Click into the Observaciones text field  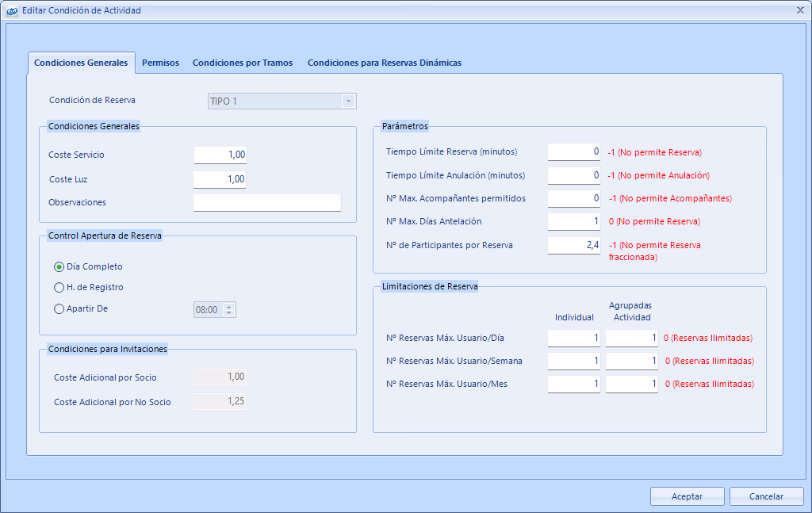click(266, 203)
